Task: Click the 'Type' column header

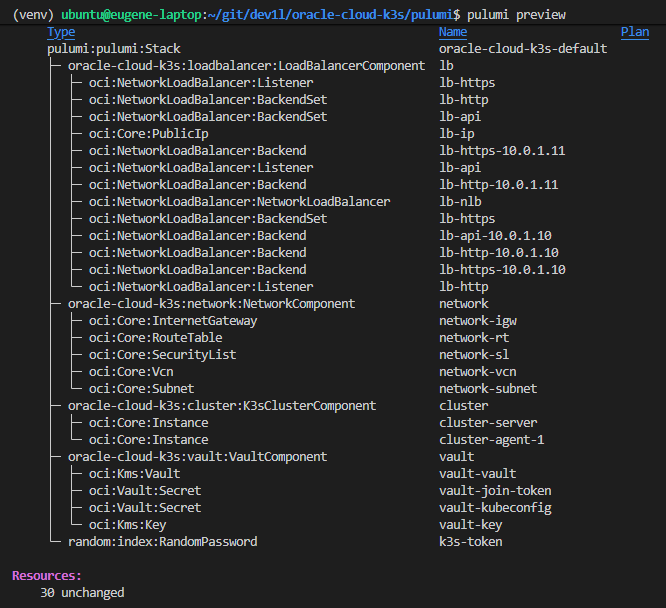Action: 61,32
